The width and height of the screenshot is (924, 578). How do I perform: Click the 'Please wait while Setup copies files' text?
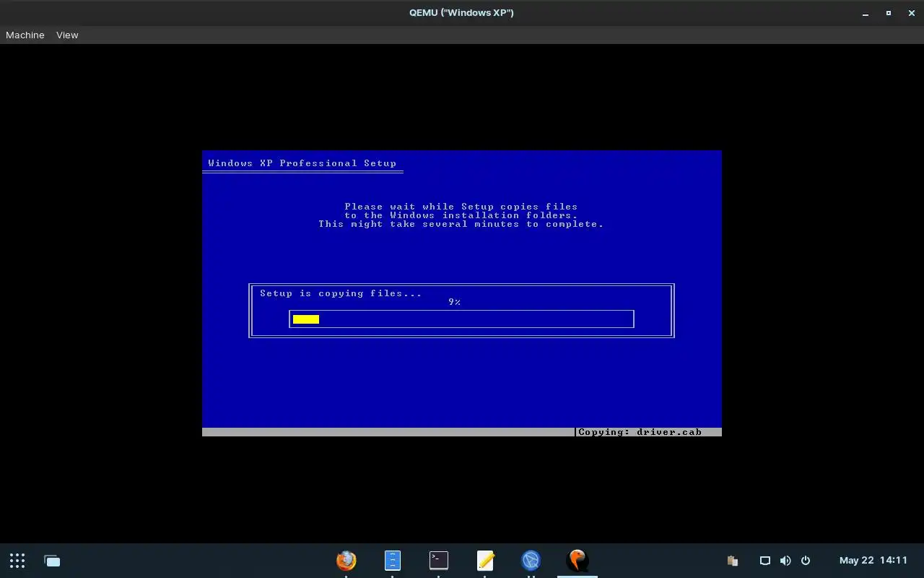click(461, 207)
